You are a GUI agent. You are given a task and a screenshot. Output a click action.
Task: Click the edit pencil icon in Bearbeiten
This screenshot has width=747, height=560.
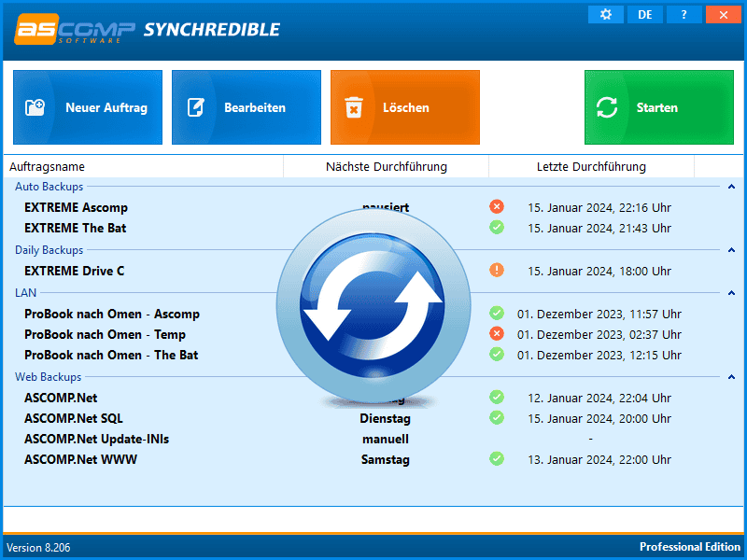coord(196,107)
